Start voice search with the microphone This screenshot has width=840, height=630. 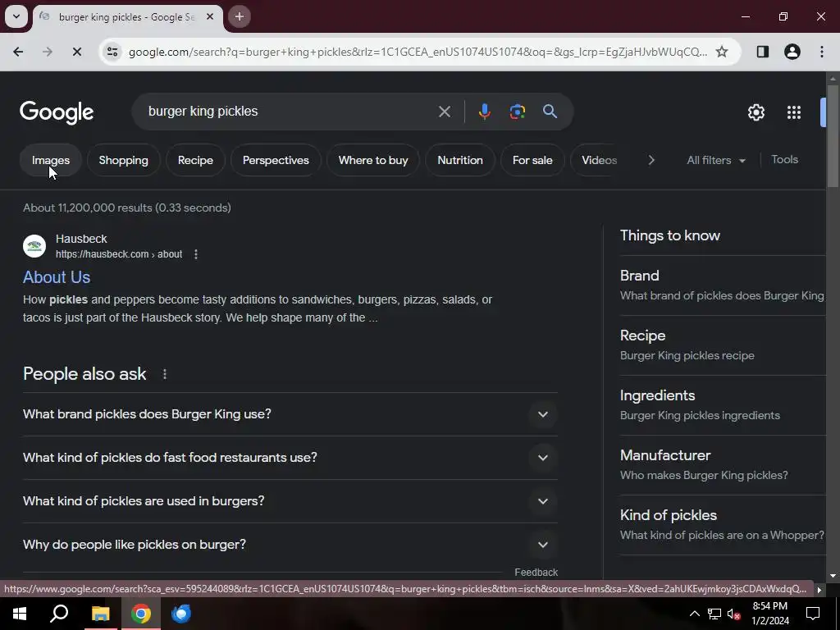484,112
